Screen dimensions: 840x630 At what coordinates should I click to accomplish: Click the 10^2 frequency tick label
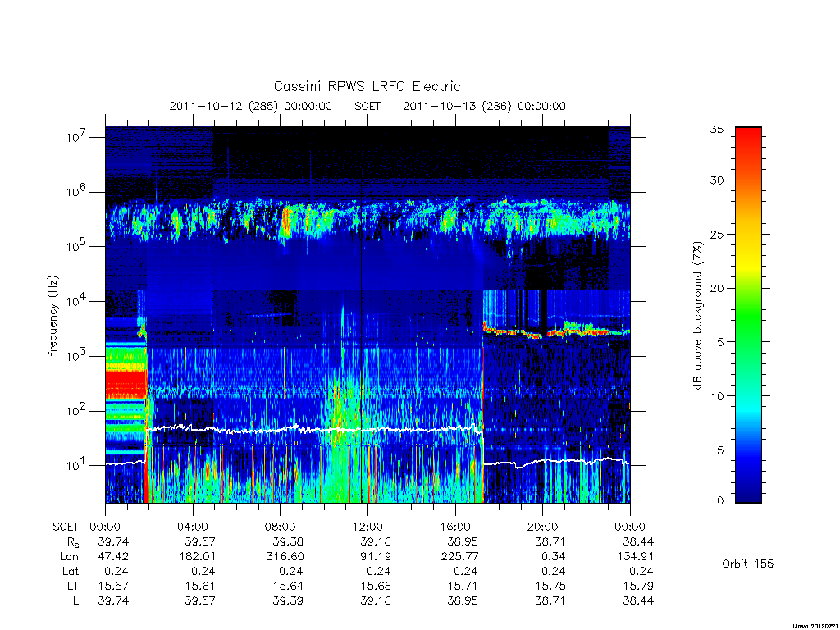point(76,411)
